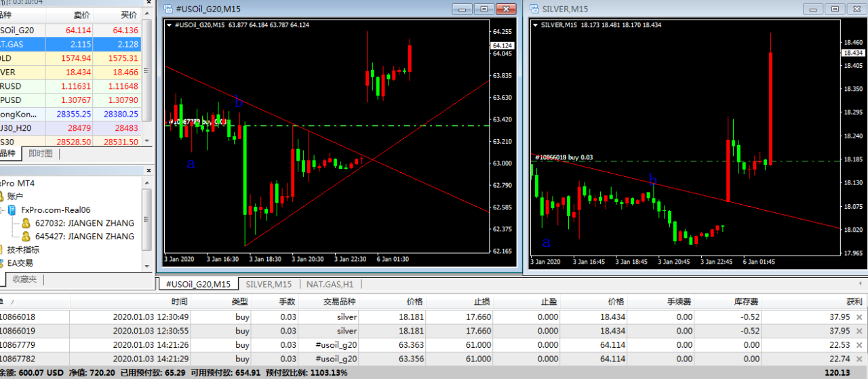The height and width of the screenshot is (379, 868).
Task: Close order 10866019 with its X icon
Action: coord(860,331)
